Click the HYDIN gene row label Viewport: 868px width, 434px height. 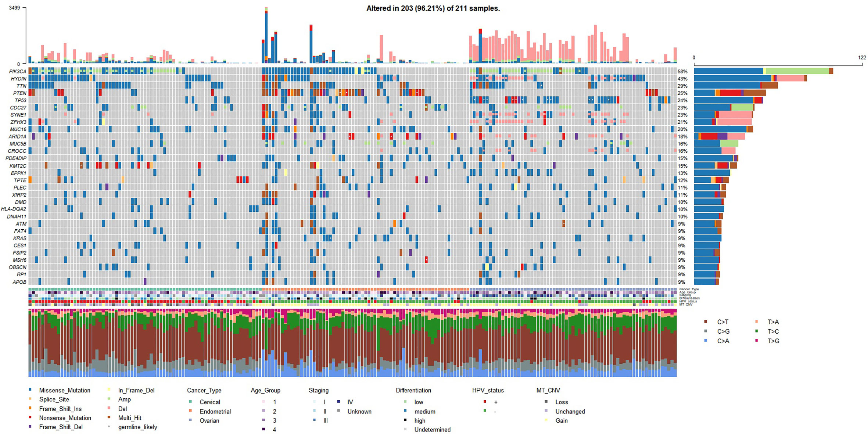pos(19,79)
